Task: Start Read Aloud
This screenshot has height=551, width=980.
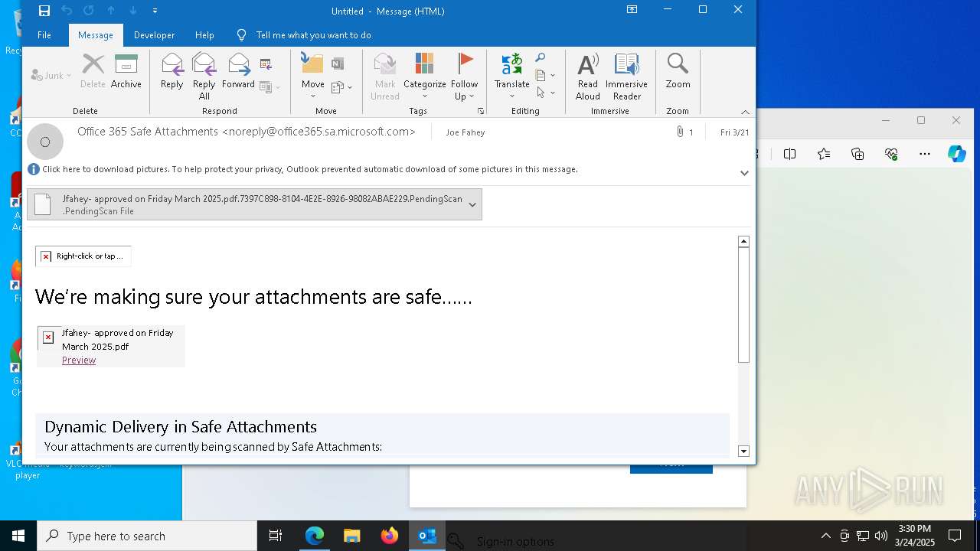Action: pos(588,77)
